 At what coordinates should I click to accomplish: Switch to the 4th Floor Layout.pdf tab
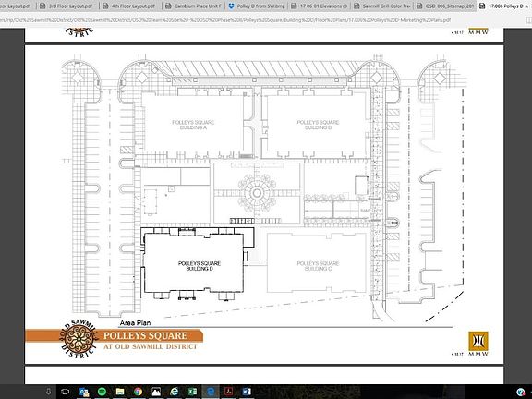130,6
